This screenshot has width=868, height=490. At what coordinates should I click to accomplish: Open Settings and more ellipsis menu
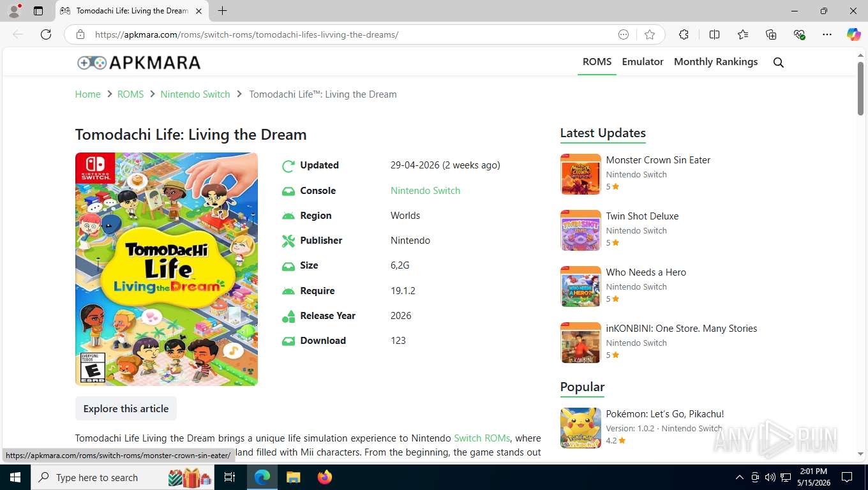pyautogui.click(x=827, y=34)
